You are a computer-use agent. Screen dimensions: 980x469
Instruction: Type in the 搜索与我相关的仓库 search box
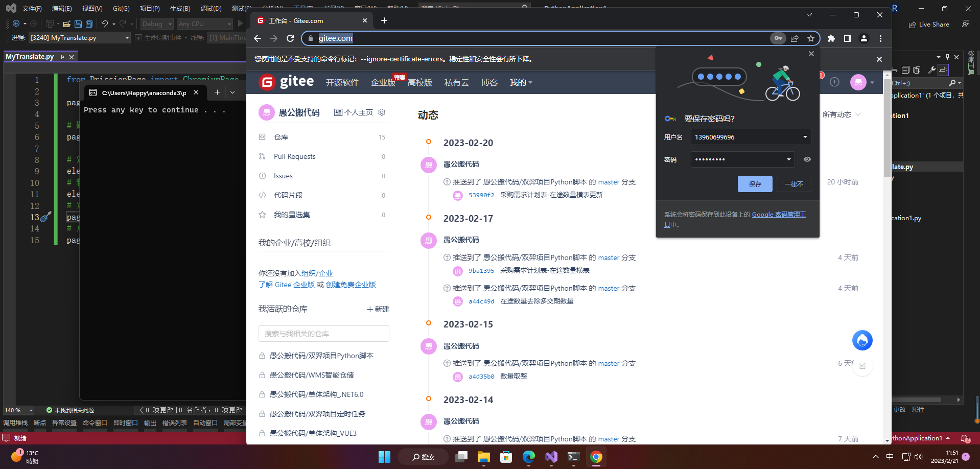pos(324,333)
